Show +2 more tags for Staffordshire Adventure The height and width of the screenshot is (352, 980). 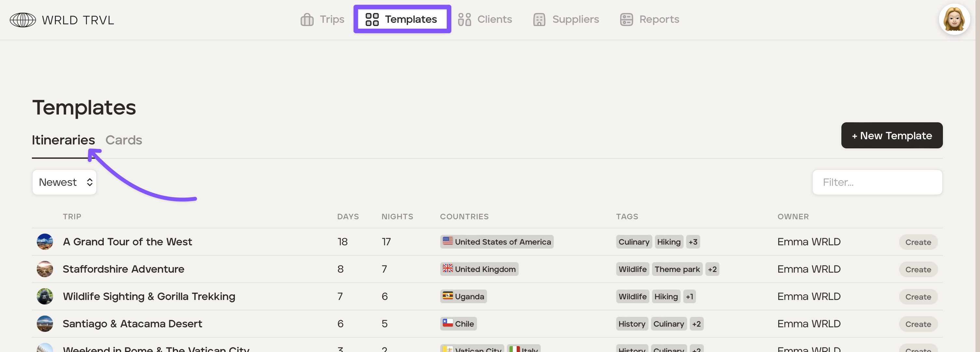tap(712, 269)
